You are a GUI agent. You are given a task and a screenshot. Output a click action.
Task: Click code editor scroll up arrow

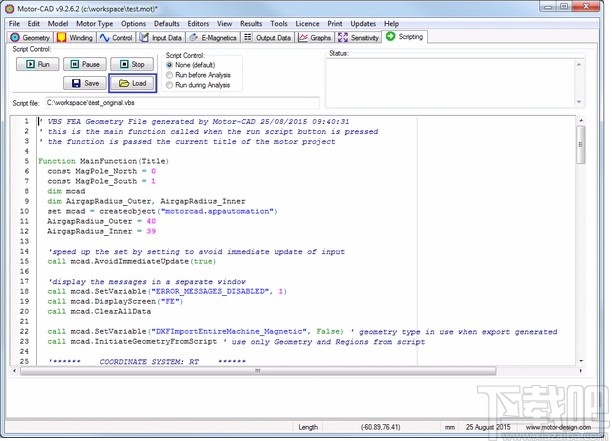[x=581, y=121]
